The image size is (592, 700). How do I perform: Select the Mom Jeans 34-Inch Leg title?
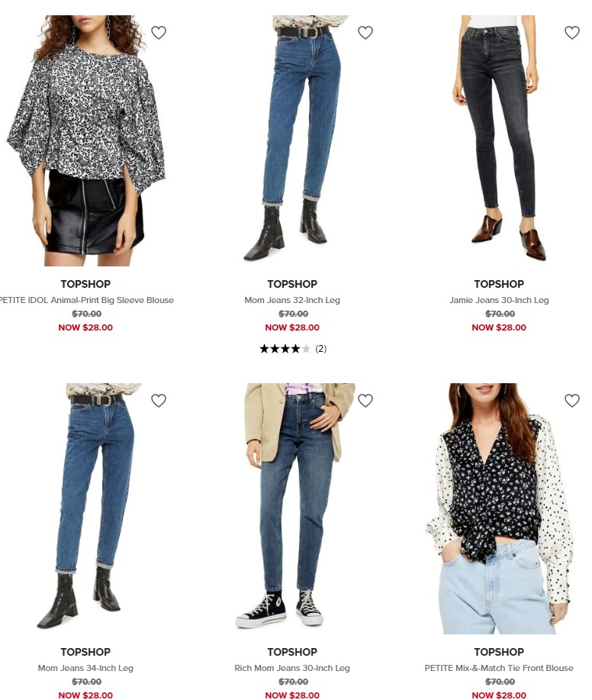pos(85,668)
